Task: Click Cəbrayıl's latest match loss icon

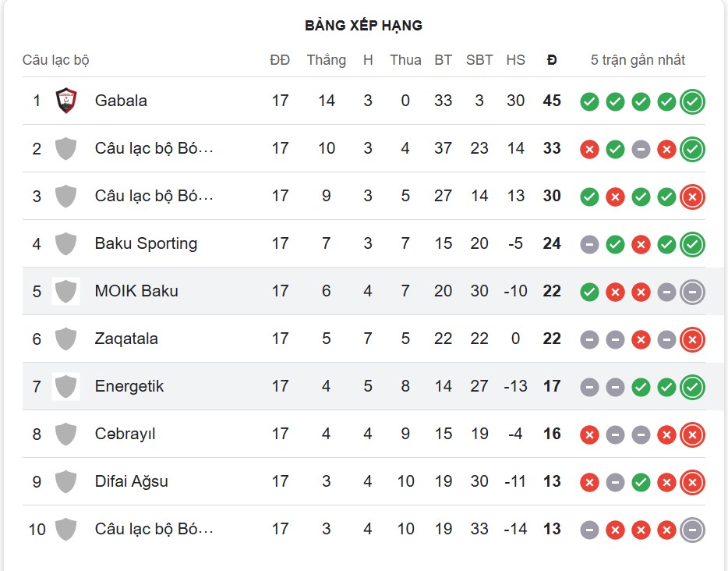Action: [692, 434]
